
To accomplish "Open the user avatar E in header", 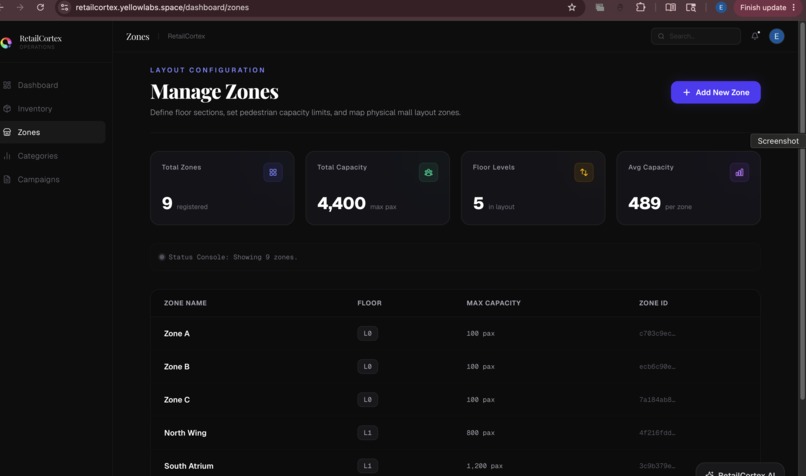I will [776, 36].
